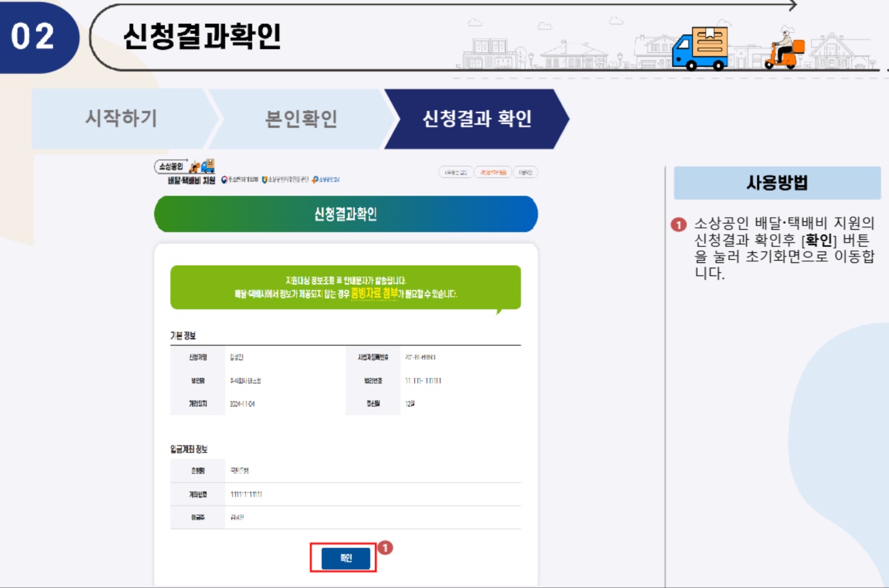Click the 사용방법 instruction text about 확인 버튼
The width and height of the screenshot is (889, 588).
784,248
